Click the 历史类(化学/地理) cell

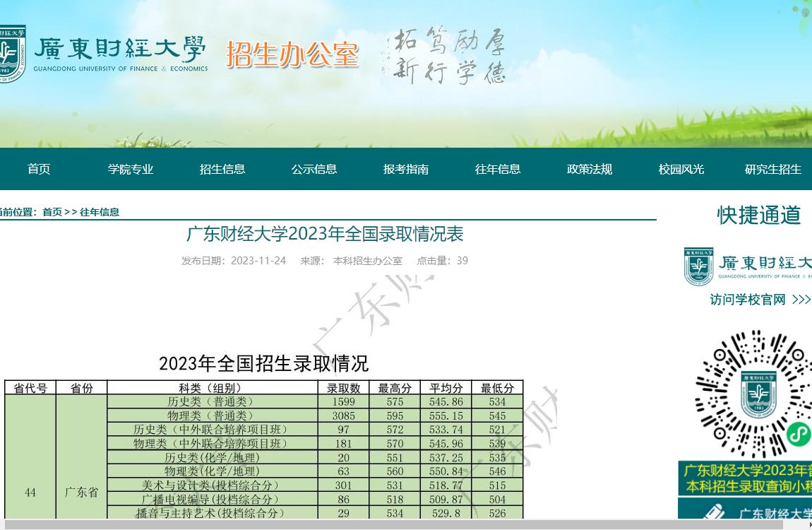(213, 457)
